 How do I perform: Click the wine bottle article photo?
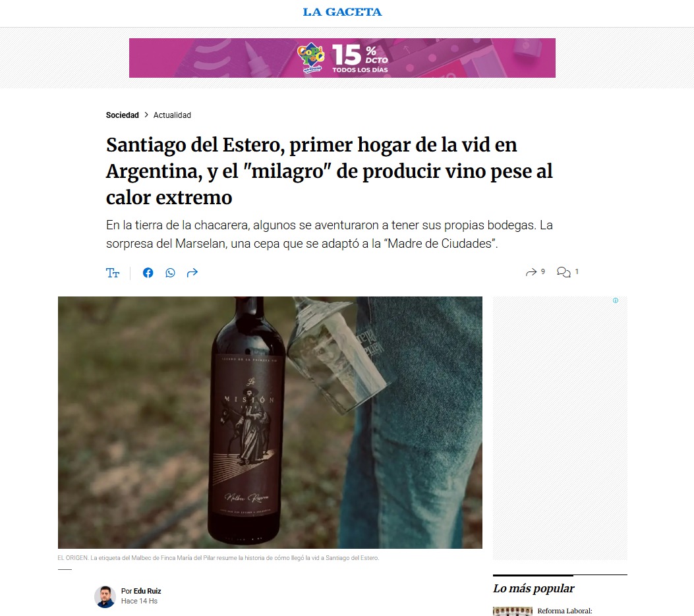click(270, 422)
